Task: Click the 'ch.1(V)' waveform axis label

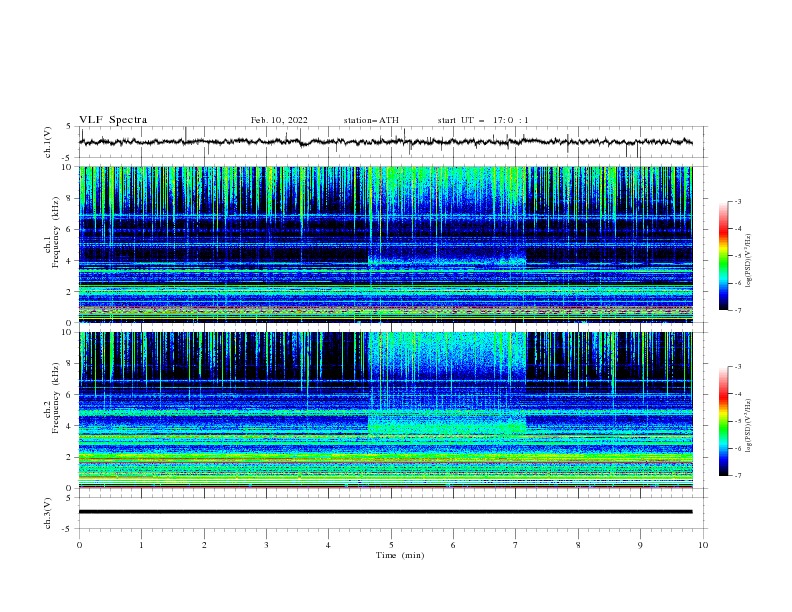Action: [x=48, y=142]
